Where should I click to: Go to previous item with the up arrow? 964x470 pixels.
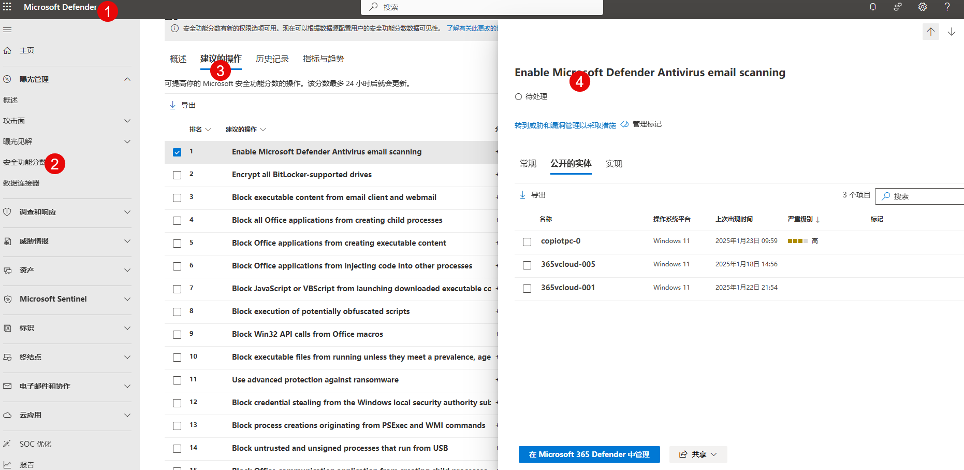[x=931, y=32]
